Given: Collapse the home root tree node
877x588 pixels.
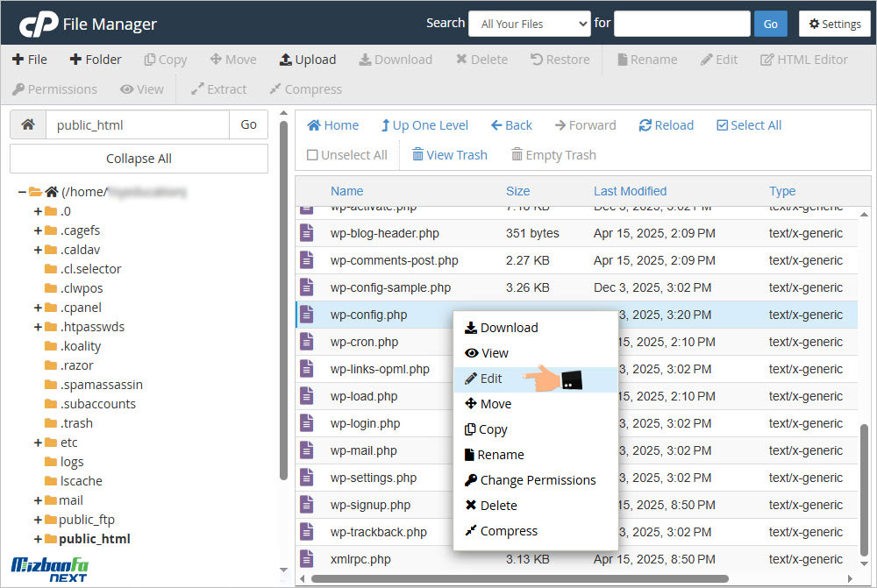Looking at the screenshot, I should [x=22, y=192].
